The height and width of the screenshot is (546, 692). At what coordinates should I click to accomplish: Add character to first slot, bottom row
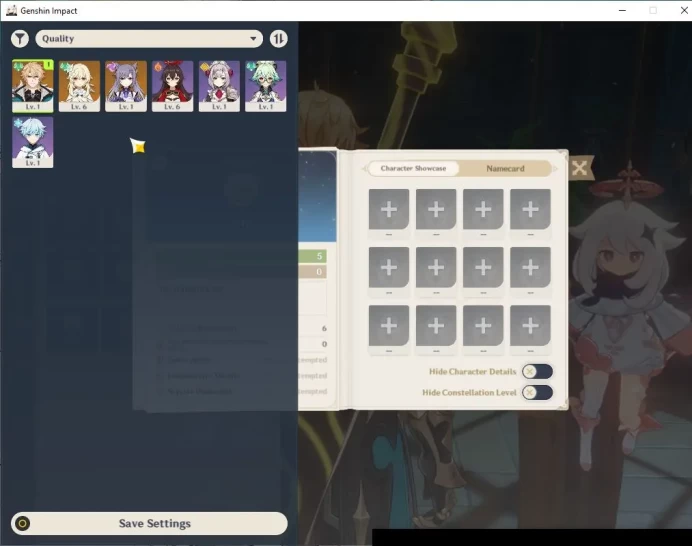tap(389, 326)
